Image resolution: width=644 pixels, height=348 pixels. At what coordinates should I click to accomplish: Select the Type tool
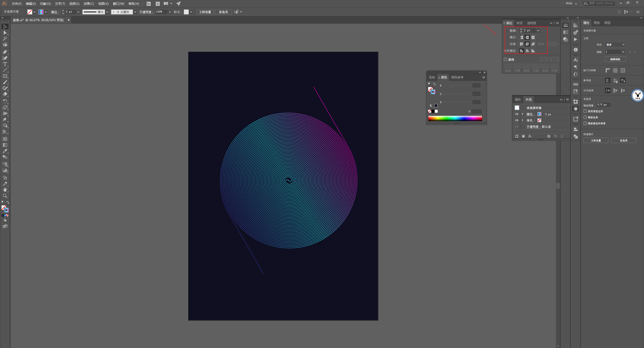pyautogui.click(x=5, y=64)
